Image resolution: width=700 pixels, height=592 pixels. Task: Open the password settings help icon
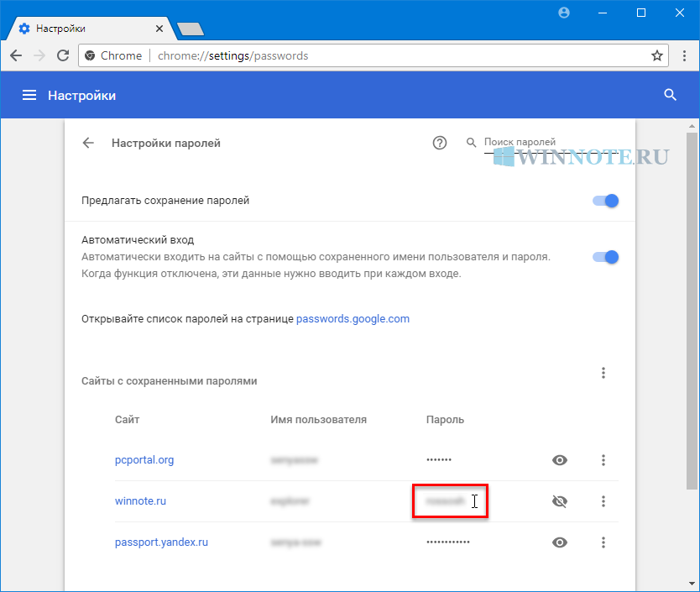tap(440, 143)
